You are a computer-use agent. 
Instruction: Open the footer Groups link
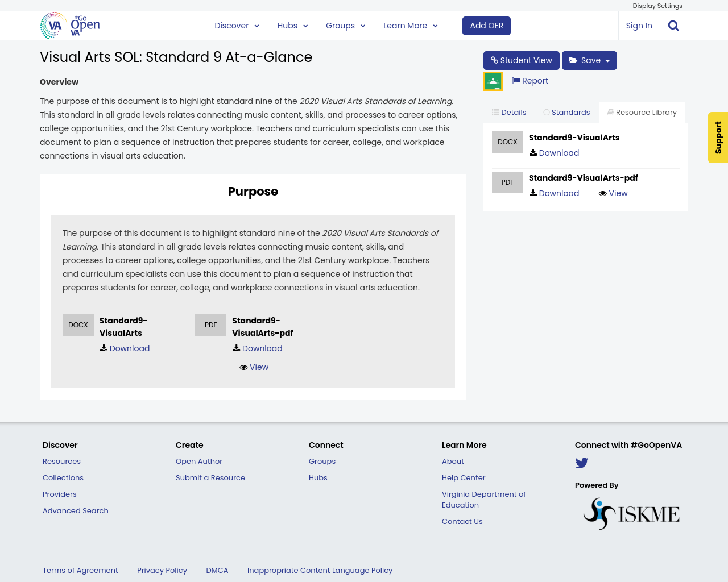pos(322,462)
